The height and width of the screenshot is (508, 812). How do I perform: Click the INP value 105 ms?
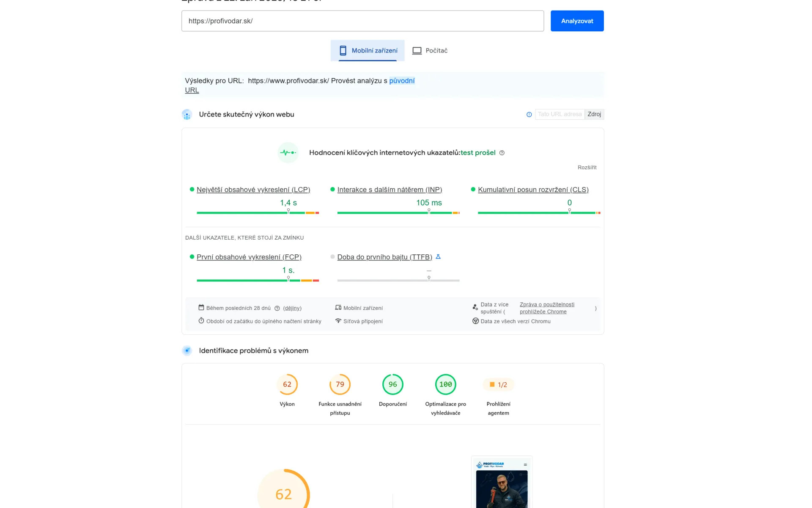click(429, 203)
